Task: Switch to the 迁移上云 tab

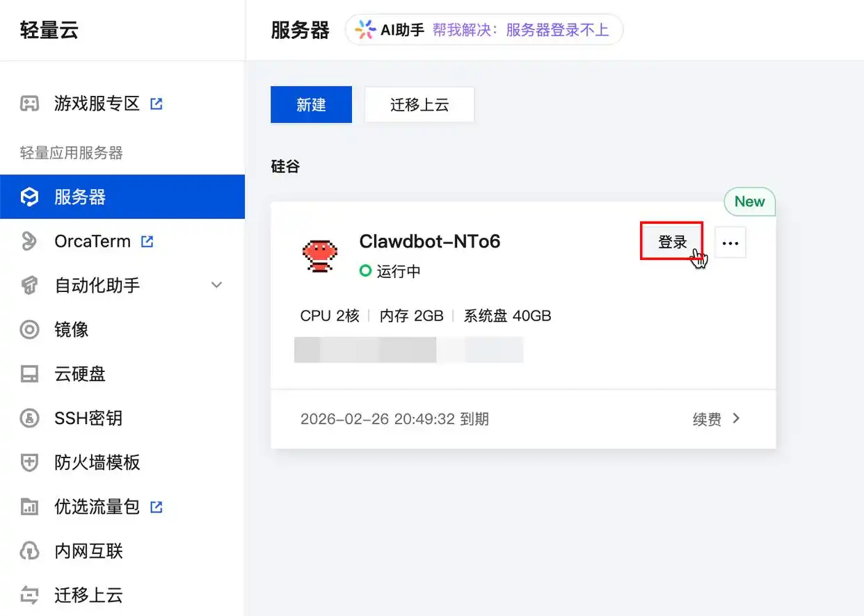Action: click(419, 104)
